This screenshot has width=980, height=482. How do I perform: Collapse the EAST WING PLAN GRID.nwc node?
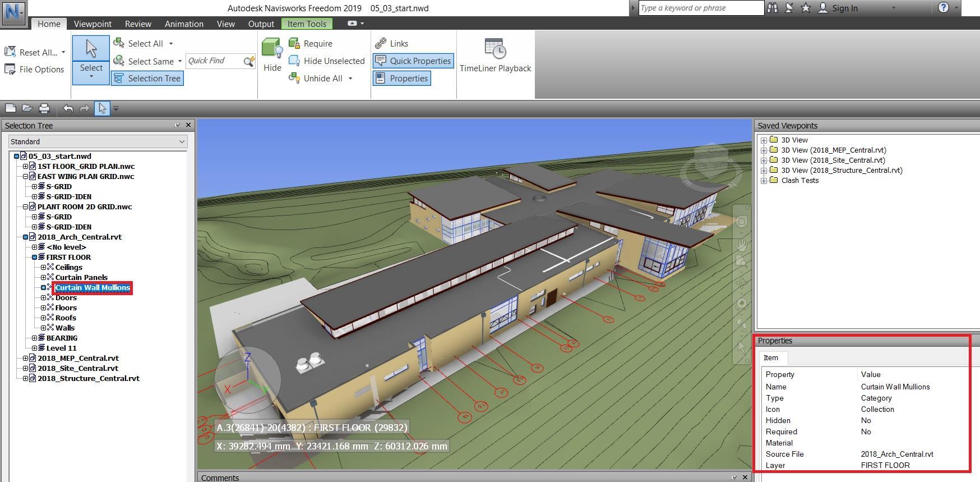click(25, 176)
